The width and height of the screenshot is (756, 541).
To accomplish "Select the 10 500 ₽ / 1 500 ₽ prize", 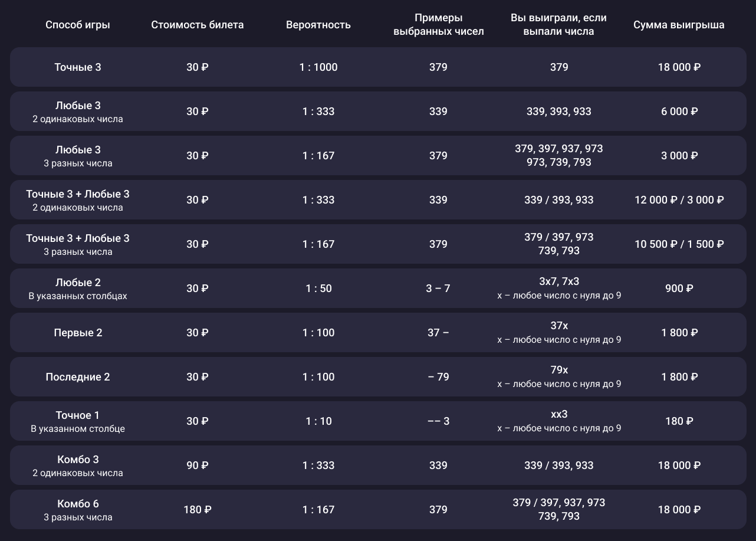I will coord(679,244).
